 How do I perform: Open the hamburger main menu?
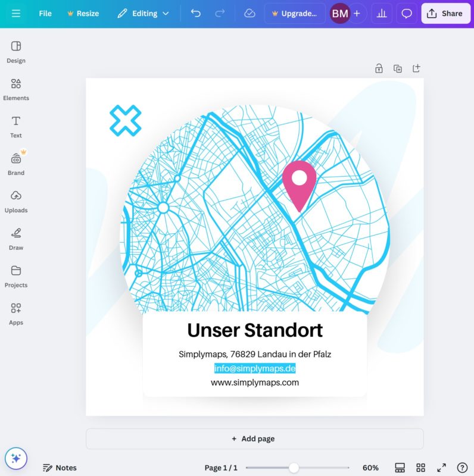click(16, 13)
